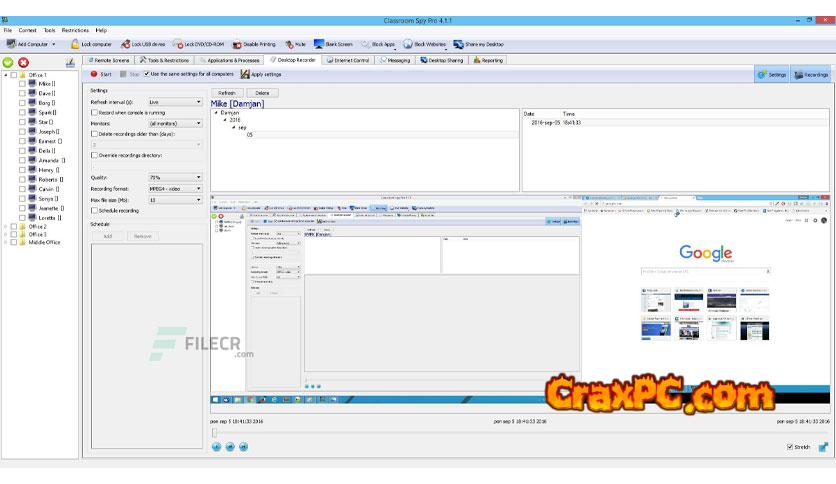Check the Schedule recording checkbox

95,211
